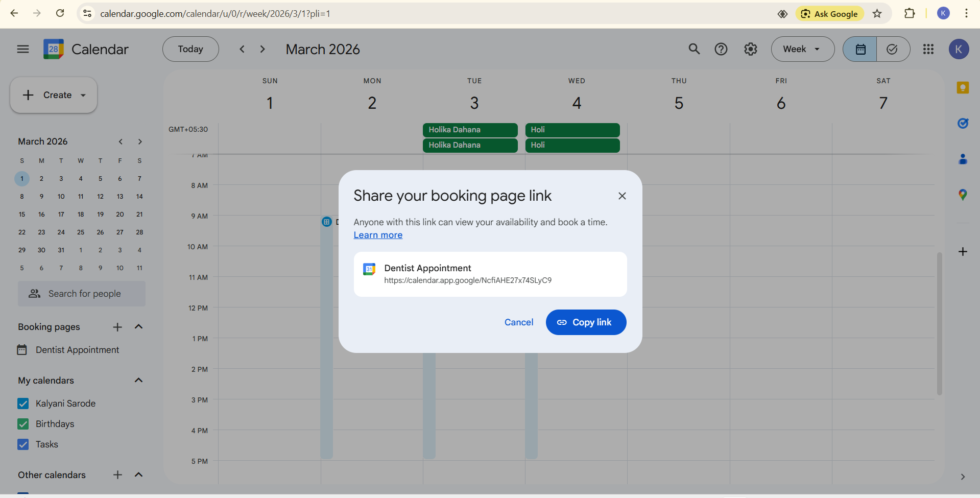The height and width of the screenshot is (498, 980).
Task: Click Cancel in the share dialog
Action: coord(518,322)
